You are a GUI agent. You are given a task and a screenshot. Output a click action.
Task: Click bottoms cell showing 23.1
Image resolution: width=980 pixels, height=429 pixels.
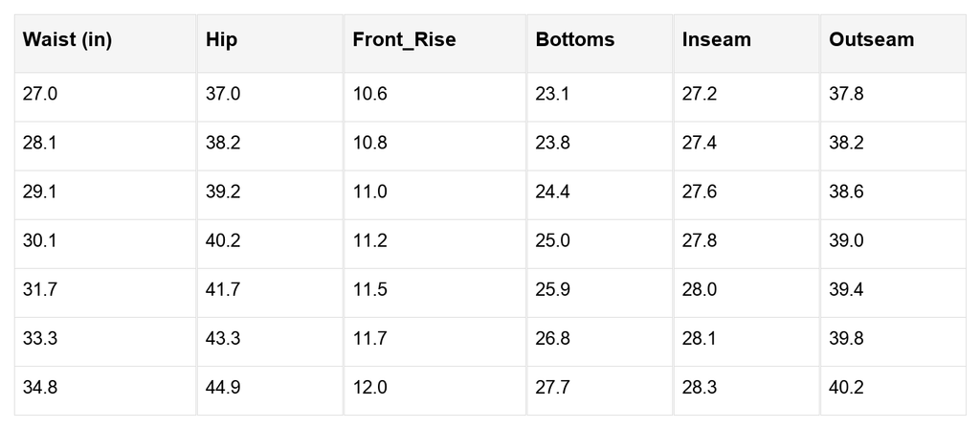pyautogui.click(x=600, y=97)
